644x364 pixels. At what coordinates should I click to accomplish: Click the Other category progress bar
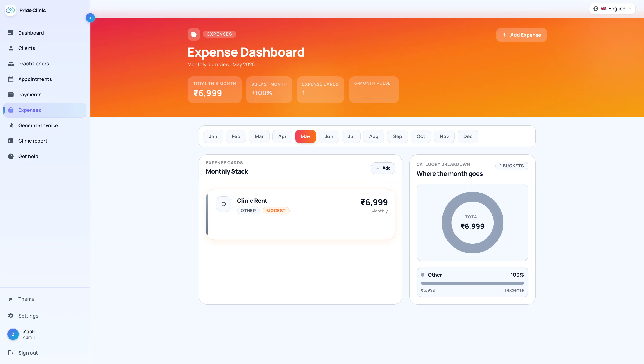point(472,283)
